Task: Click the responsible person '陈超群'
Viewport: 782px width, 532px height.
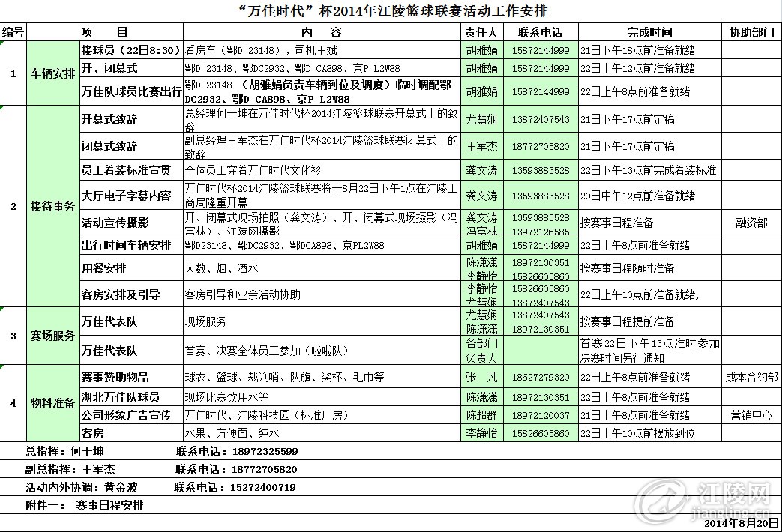Action: pyautogui.click(x=482, y=415)
